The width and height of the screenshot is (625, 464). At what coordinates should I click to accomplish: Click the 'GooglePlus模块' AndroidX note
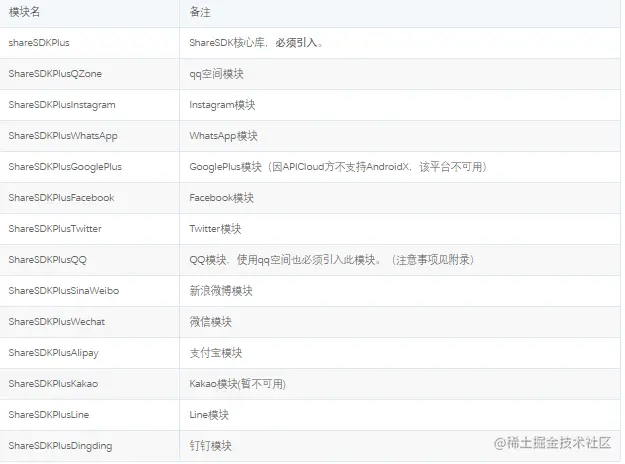tap(338, 167)
